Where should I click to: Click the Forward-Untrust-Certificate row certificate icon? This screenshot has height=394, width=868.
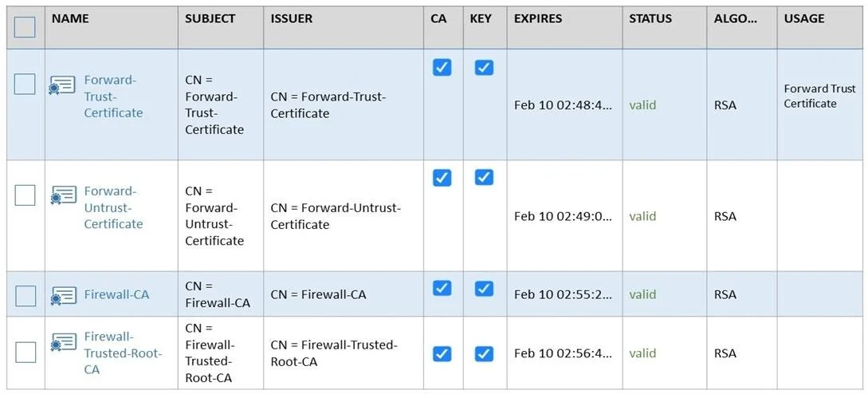(x=62, y=195)
